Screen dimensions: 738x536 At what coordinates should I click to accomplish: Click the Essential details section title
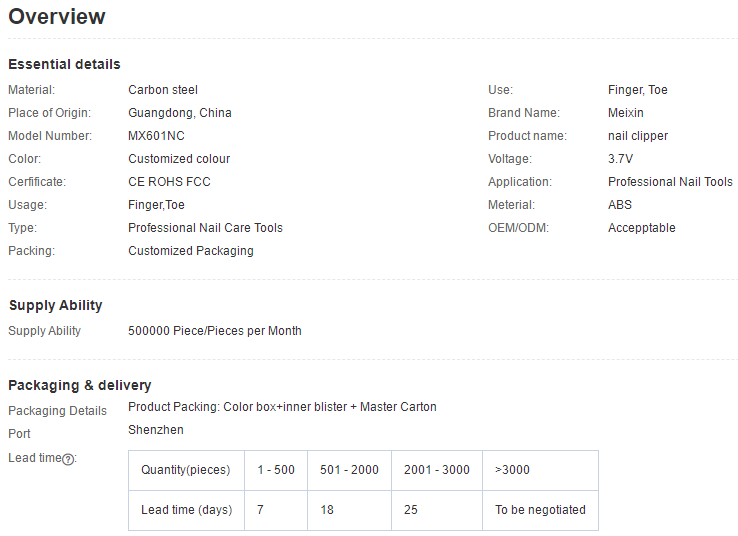(x=64, y=64)
